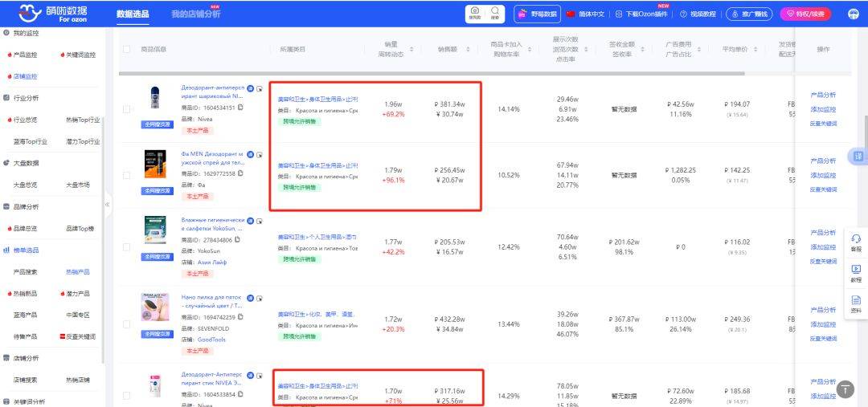
Task: Click translate icon beside YokoSun wipes title
Action: point(250,221)
